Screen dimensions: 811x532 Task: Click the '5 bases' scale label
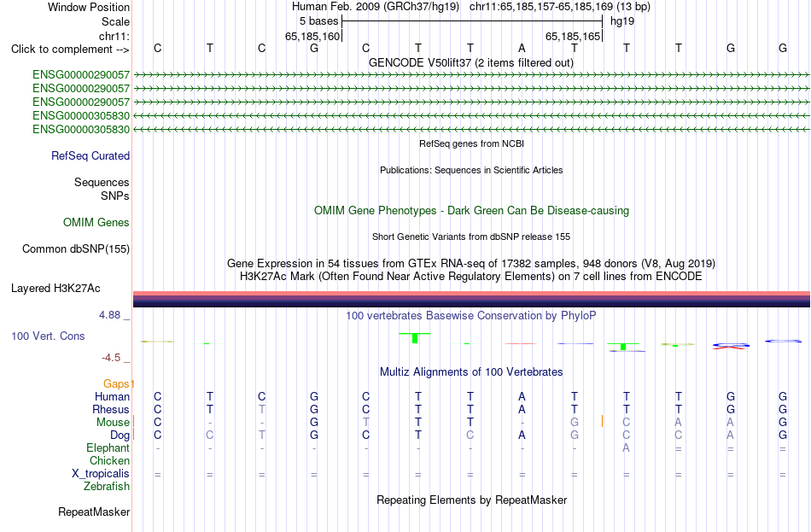(319, 21)
